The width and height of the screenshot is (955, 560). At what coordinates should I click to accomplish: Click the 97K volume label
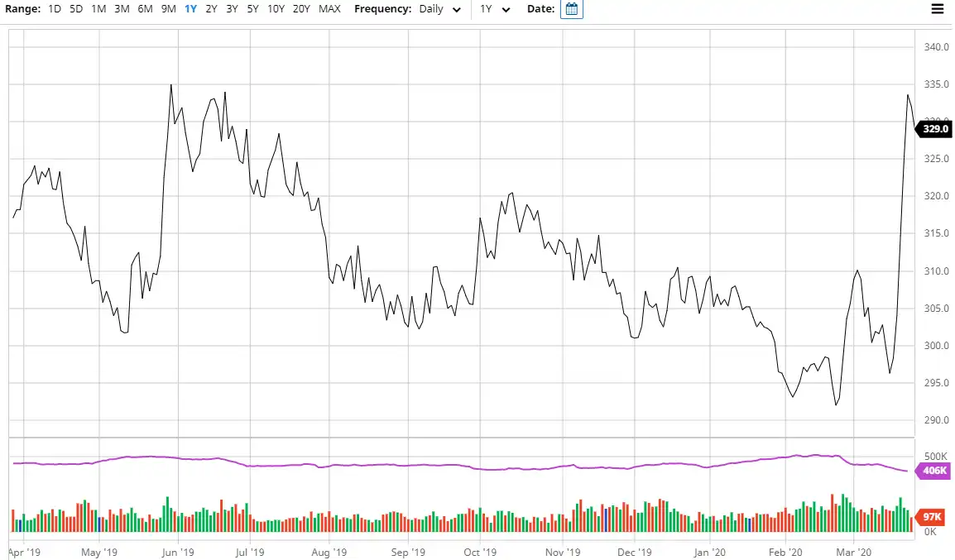[933, 517]
